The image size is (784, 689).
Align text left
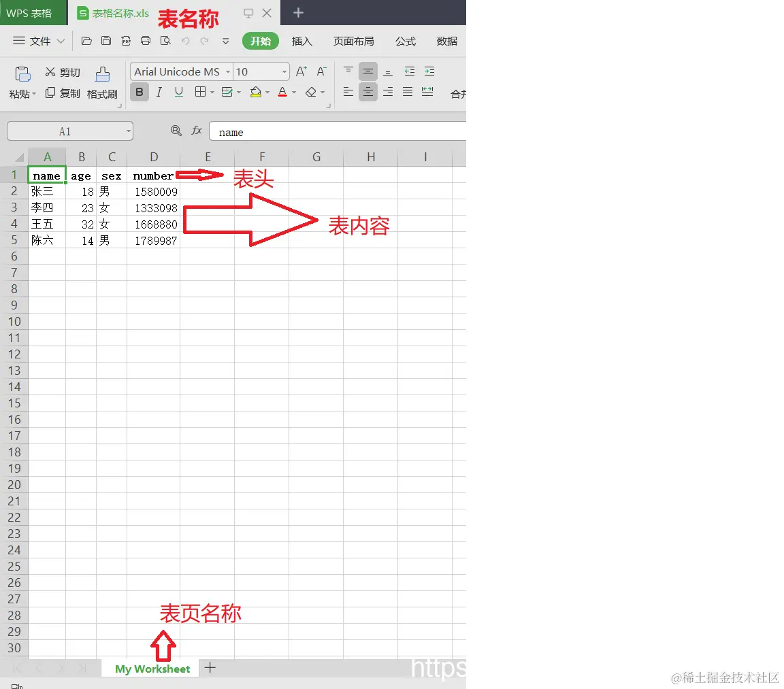click(348, 91)
